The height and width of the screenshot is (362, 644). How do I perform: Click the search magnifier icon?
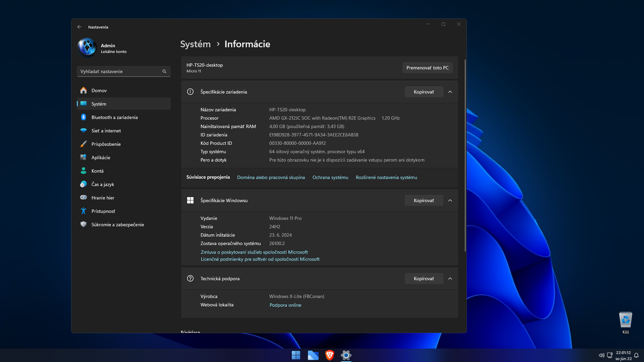click(x=164, y=71)
